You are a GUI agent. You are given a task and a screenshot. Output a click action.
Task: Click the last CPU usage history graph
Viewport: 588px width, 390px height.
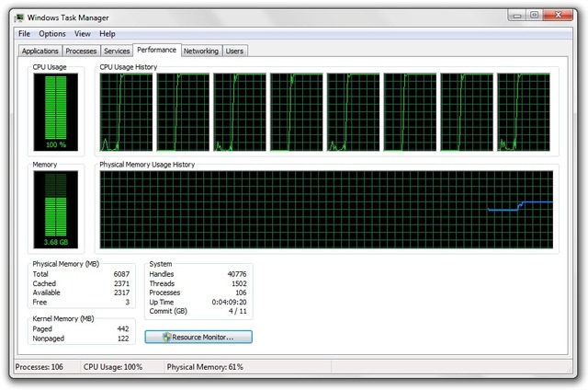coord(524,112)
